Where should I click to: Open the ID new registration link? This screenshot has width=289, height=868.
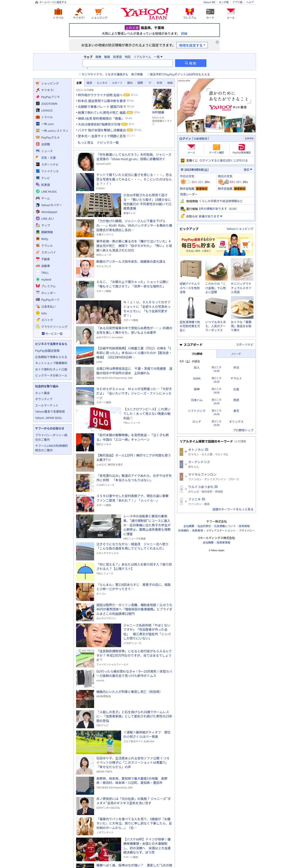201,139
